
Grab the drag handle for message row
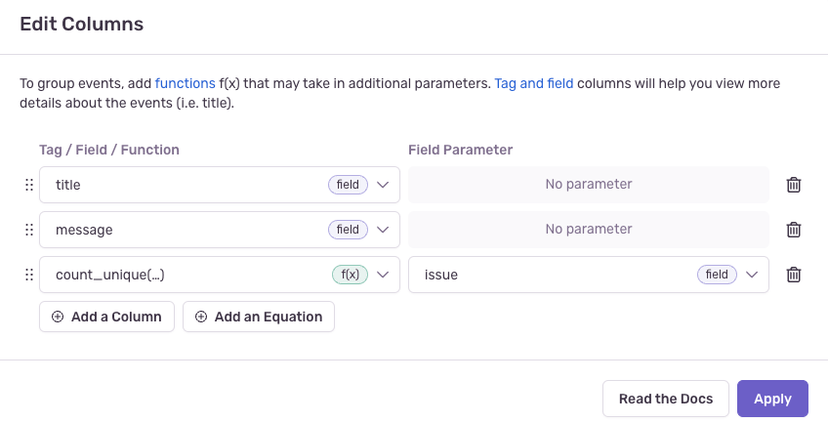(x=29, y=230)
